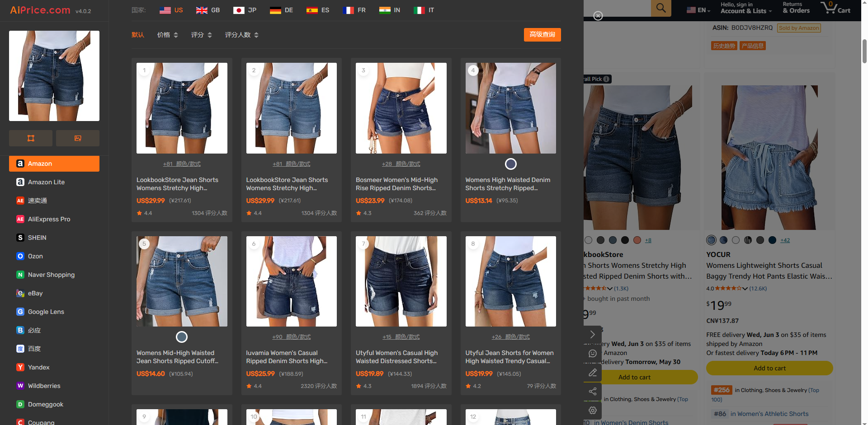Expand the floating side panel arrow
This screenshot has height=425, width=868.
click(x=593, y=335)
